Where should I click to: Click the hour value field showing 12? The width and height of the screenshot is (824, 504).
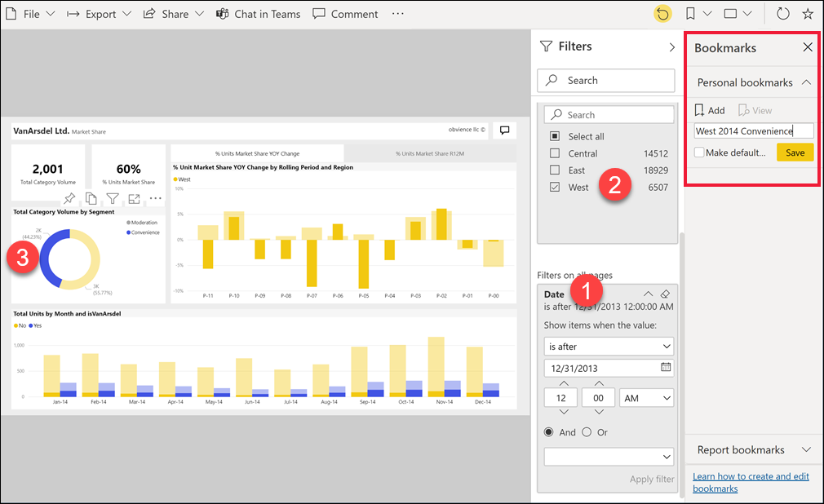562,398
